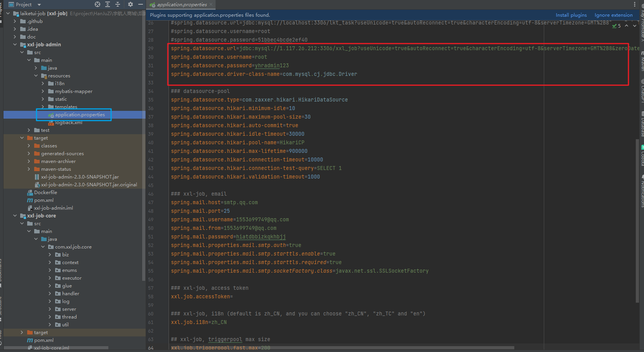The image size is (644, 352).
Task: Click the Ignore extension link
Action: pyautogui.click(x=613, y=15)
